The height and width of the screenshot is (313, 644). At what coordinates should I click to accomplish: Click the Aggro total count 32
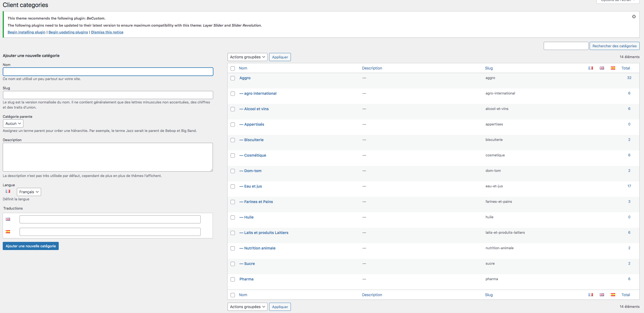(x=629, y=78)
